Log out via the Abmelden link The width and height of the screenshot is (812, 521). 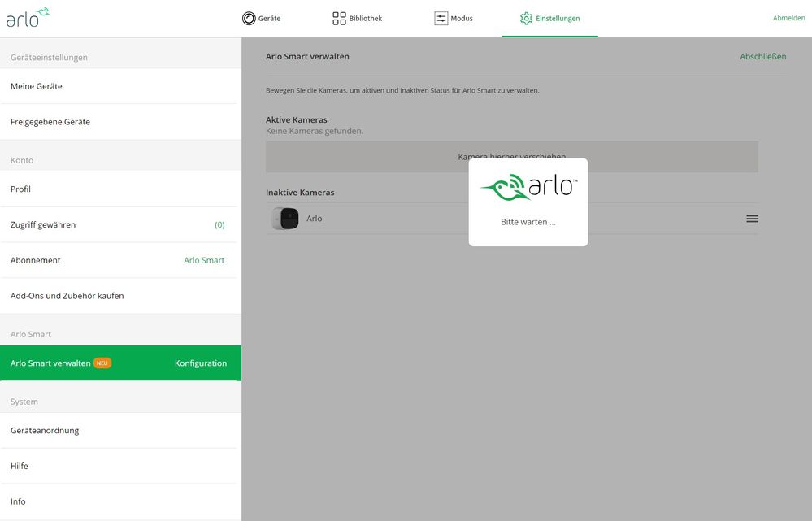coord(788,18)
